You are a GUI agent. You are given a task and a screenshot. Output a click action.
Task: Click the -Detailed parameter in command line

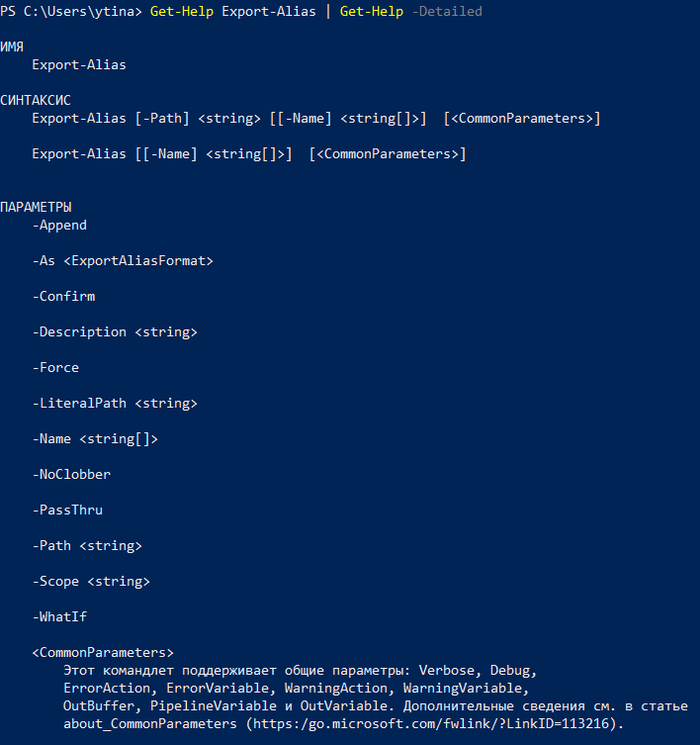click(447, 11)
